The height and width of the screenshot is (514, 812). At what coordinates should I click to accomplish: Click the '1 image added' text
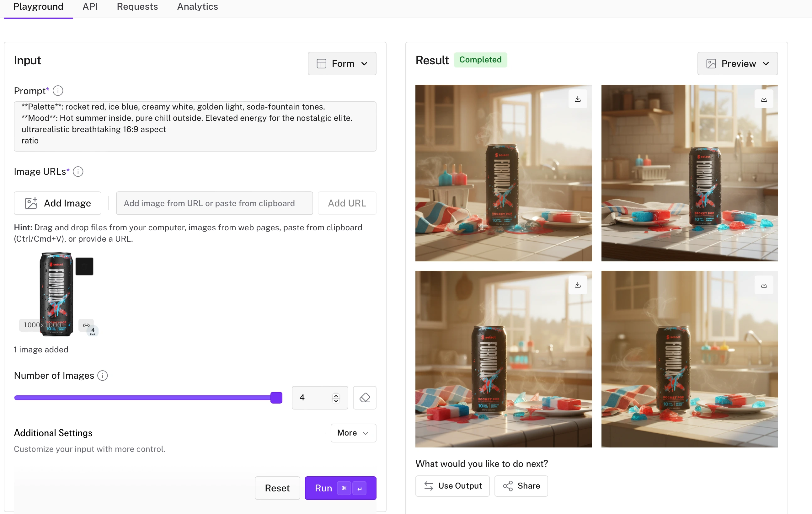(41, 349)
